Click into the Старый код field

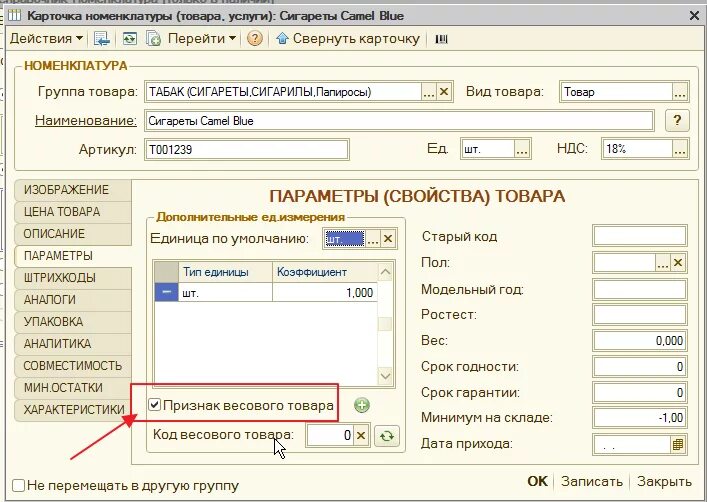[639, 236]
